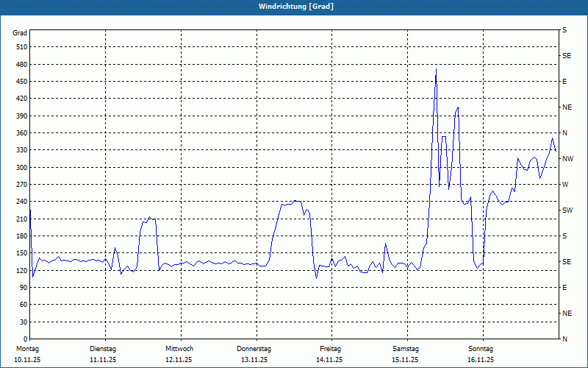Click the Grad unit label above the y-axis
588x368 pixels.
pyautogui.click(x=20, y=33)
